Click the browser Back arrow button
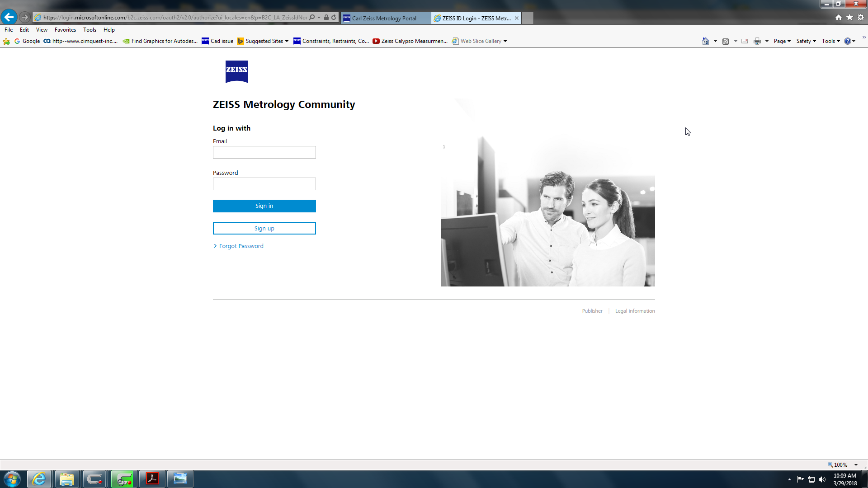Screen dimensions: 868x488 [x=9, y=17]
